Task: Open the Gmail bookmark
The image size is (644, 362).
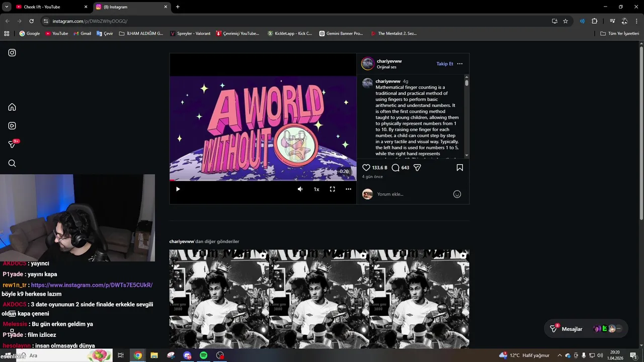Action: (82, 33)
